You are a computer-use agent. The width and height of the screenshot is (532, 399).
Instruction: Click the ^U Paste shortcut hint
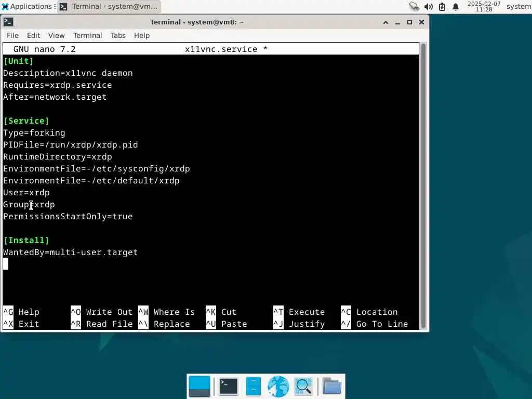227,324
